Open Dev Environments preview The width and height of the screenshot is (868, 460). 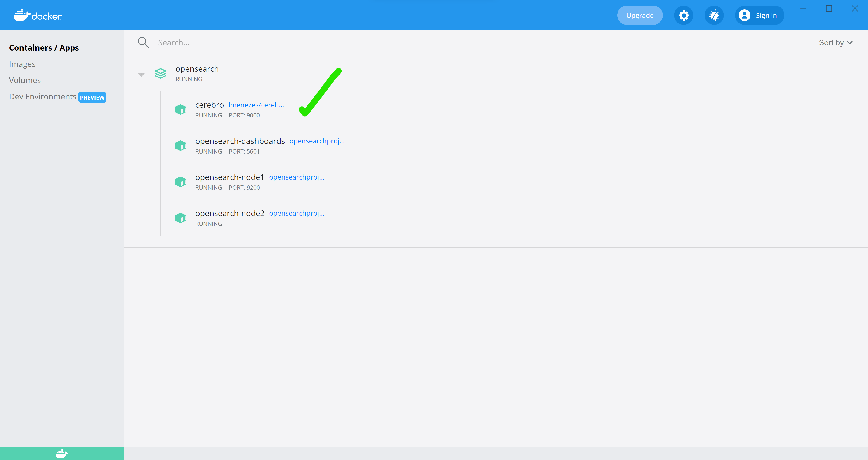[42, 97]
